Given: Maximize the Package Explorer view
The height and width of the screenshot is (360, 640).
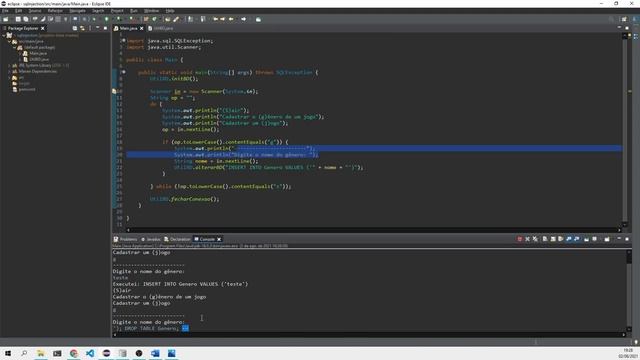Looking at the screenshot, I should pyautogui.click(x=105, y=28).
